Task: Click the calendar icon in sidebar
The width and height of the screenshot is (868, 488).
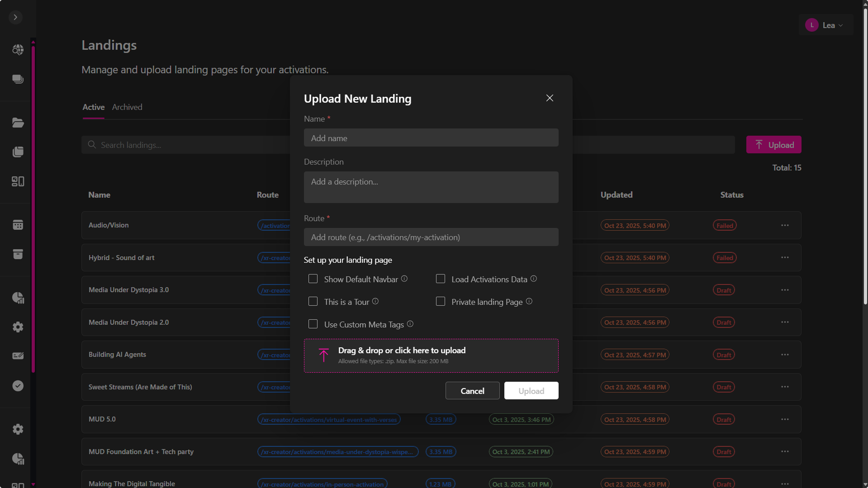Action: point(18,225)
